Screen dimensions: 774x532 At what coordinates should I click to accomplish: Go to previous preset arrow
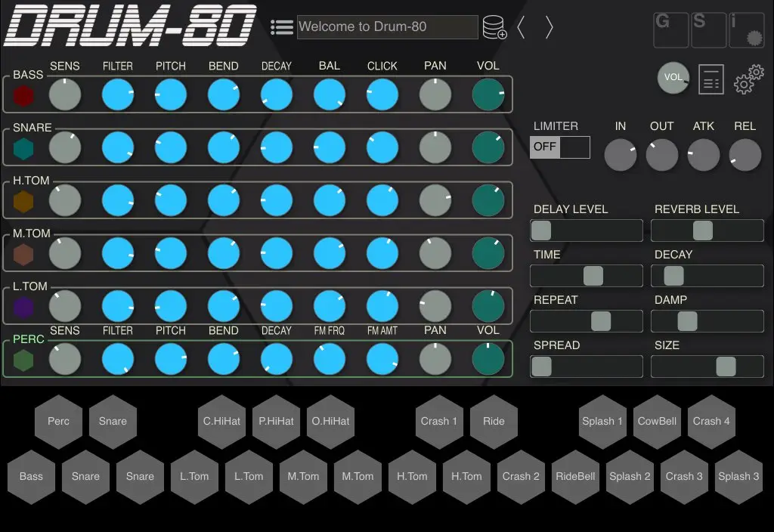(521, 27)
